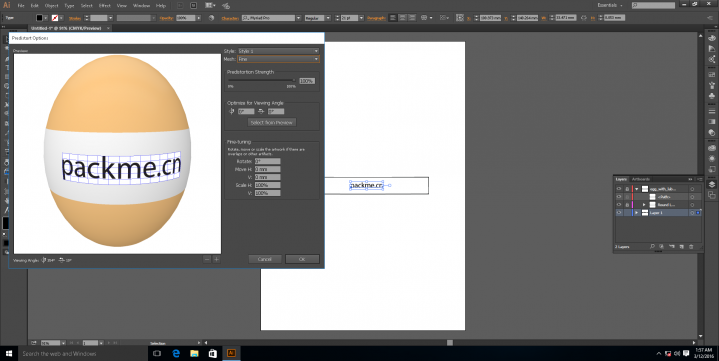719x361 pixels.
Task: Create new layer in Layers panel
Action: coord(681,247)
